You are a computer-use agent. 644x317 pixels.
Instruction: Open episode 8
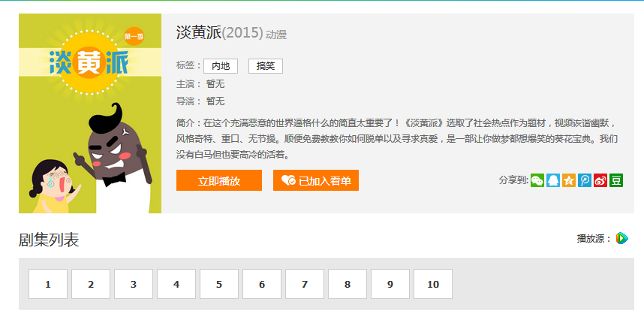click(x=348, y=284)
